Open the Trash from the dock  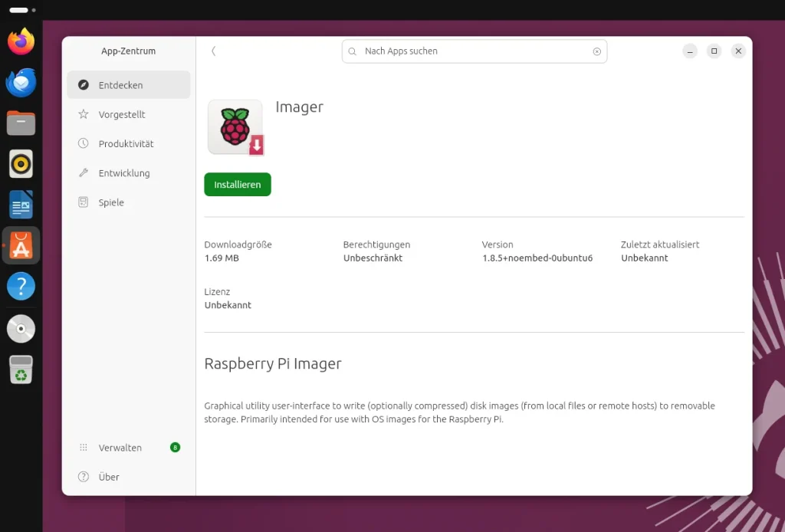pos(21,369)
